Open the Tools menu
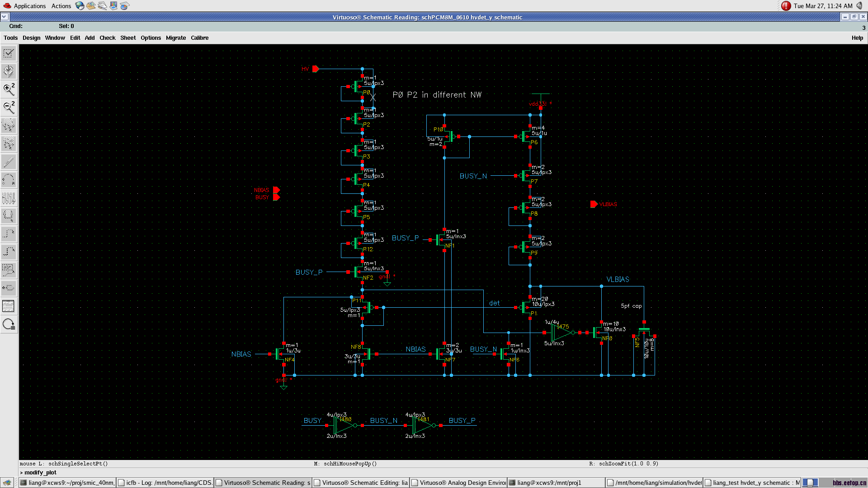The image size is (868, 488). click(10, 38)
